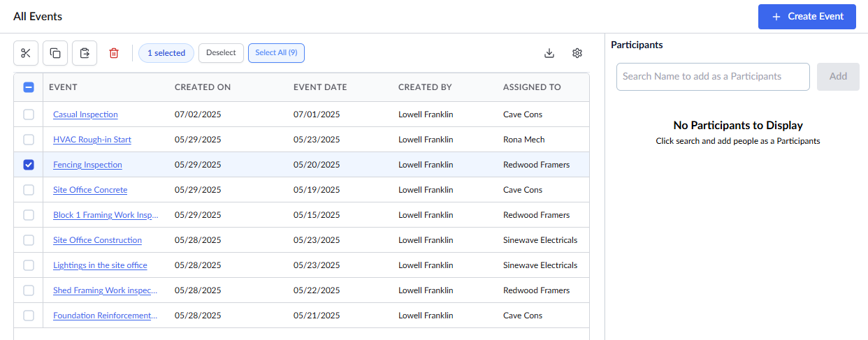Image resolution: width=868 pixels, height=340 pixels.
Task: Click the 05/20/2025 event date
Action: coord(317,165)
